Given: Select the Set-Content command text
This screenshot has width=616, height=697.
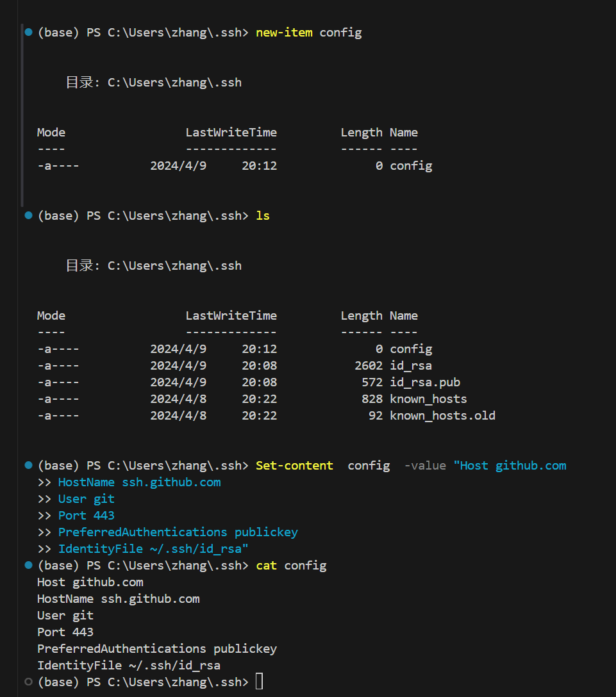Looking at the screenshot, I should [x=294, y=465].
